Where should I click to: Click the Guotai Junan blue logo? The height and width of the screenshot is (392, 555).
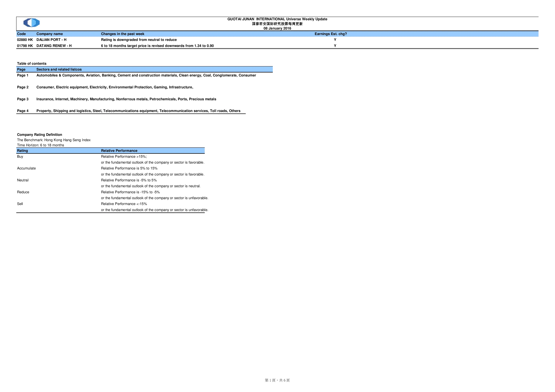[32, 23]
